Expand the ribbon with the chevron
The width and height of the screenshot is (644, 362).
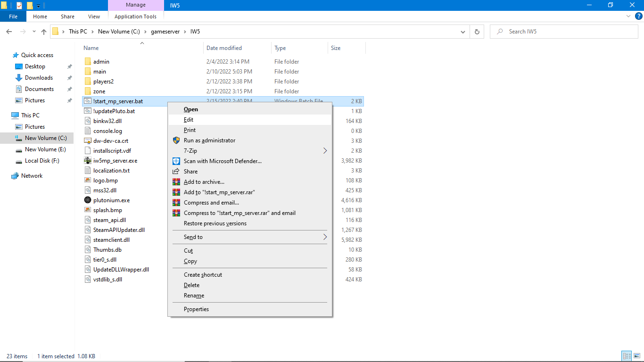tap(628, 16)
